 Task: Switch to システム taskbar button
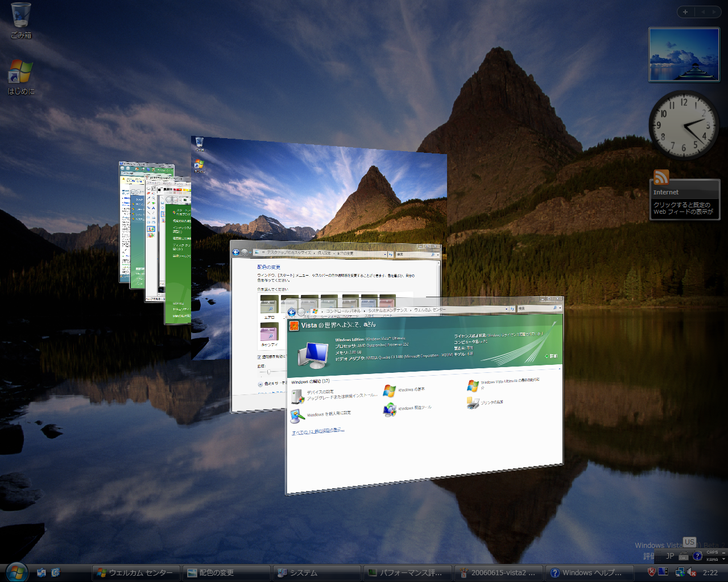tap(317, 572)
